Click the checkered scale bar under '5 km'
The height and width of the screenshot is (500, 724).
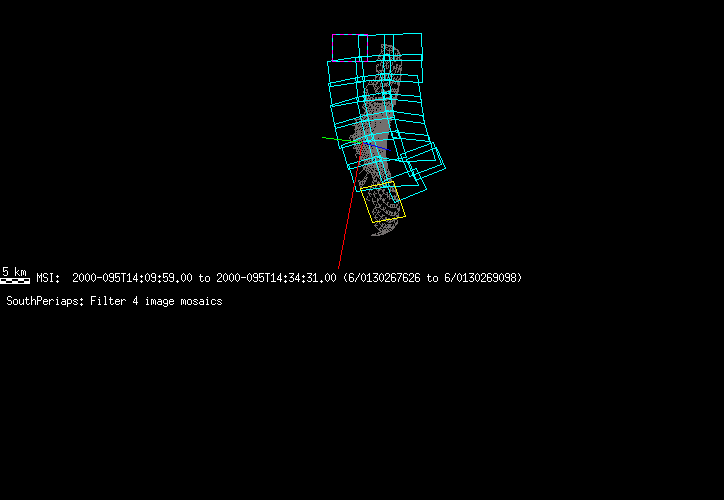click(x=15, y=280)
